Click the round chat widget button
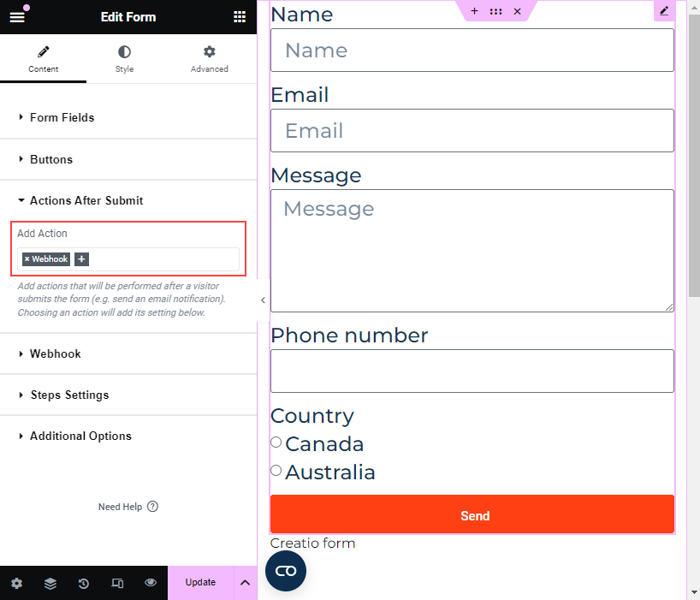Screen dimensions: 700x600 (286, 571)
